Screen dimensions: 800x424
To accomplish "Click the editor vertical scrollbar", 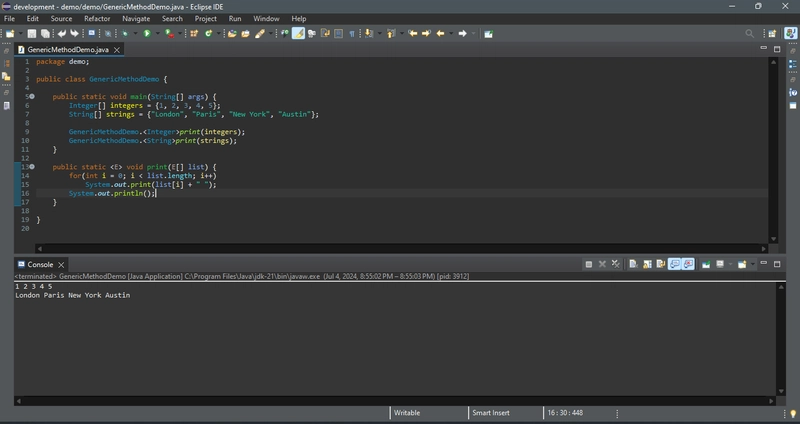I will point(773,151).
